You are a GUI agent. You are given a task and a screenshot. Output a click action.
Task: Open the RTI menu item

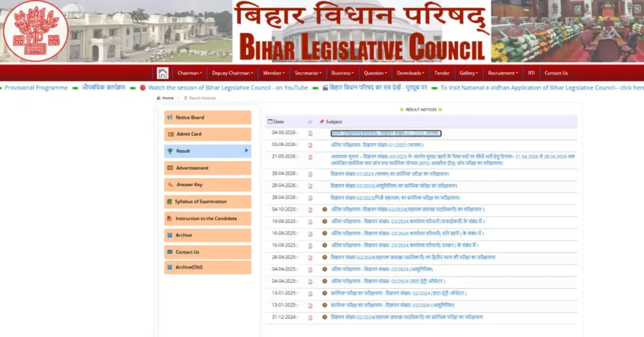(531, 73)
